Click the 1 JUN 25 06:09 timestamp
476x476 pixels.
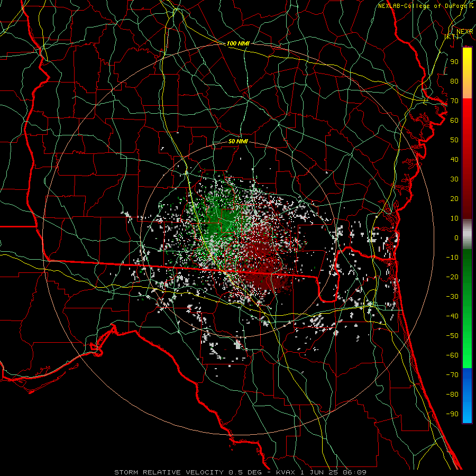pos(333,472)
